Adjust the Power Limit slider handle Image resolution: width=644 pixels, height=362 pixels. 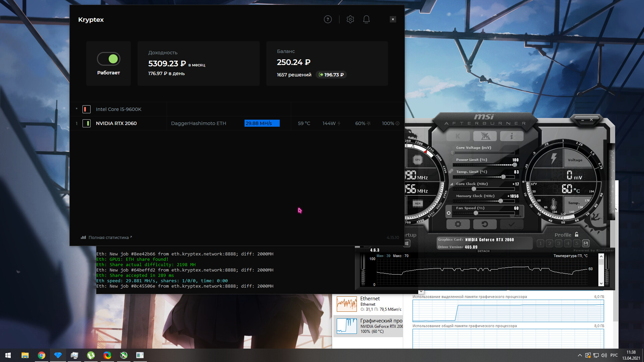515,165
